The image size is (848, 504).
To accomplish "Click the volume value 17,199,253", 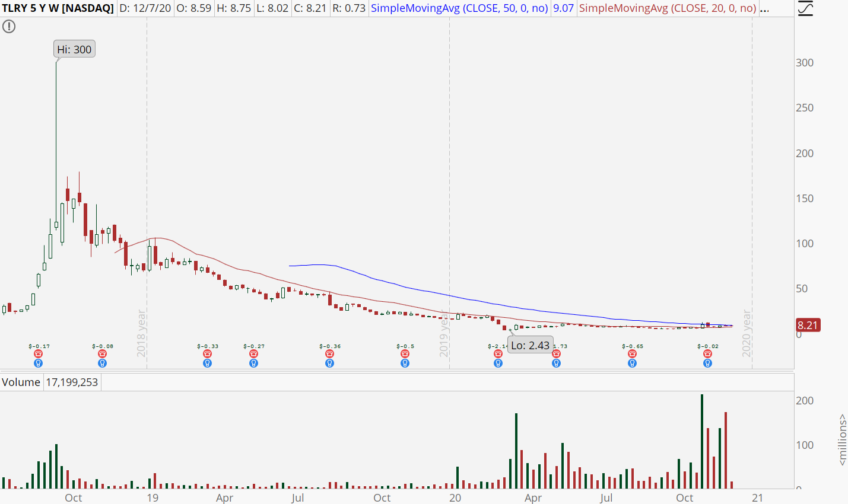I will tap(72, 382).
